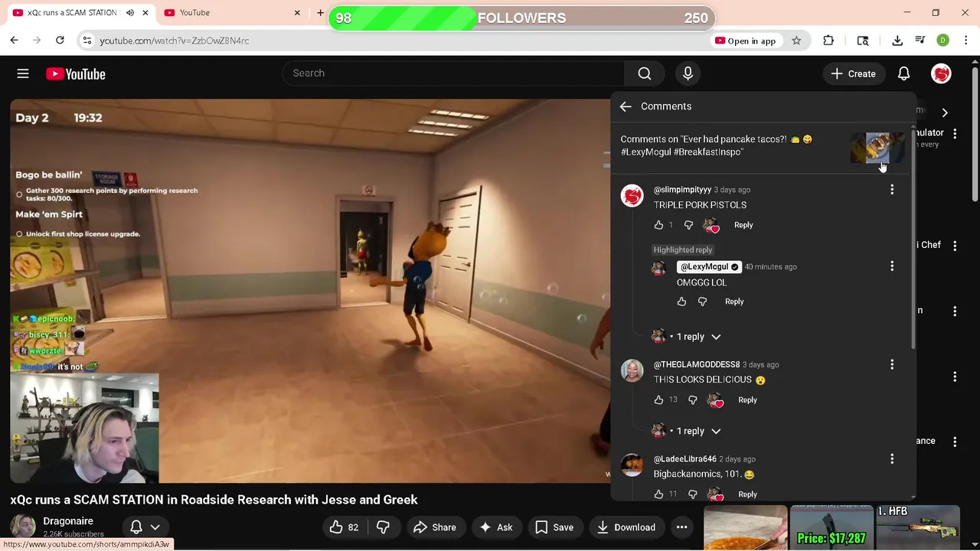Viewport: 980px width, 551px height.
Task: Open the pancake tacos short thumbnail
Action: click(x=877, y=147)
